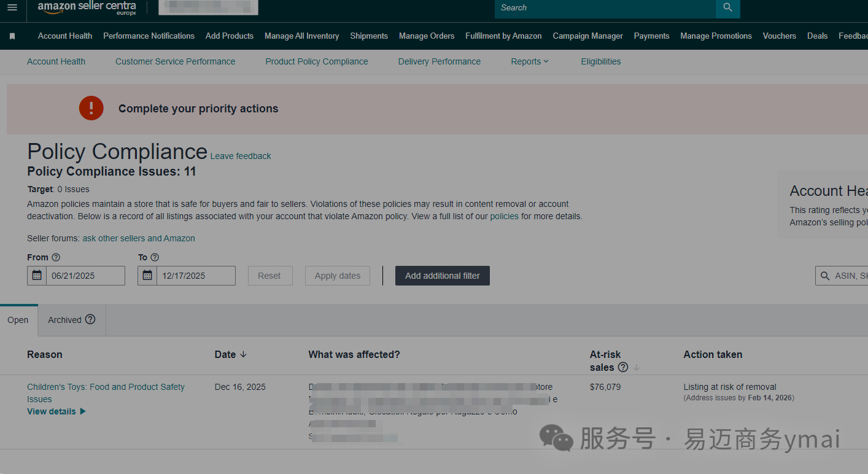Click the Apply dates button
The height and width of the screenshot is (474, 868).
pos(338,276)
